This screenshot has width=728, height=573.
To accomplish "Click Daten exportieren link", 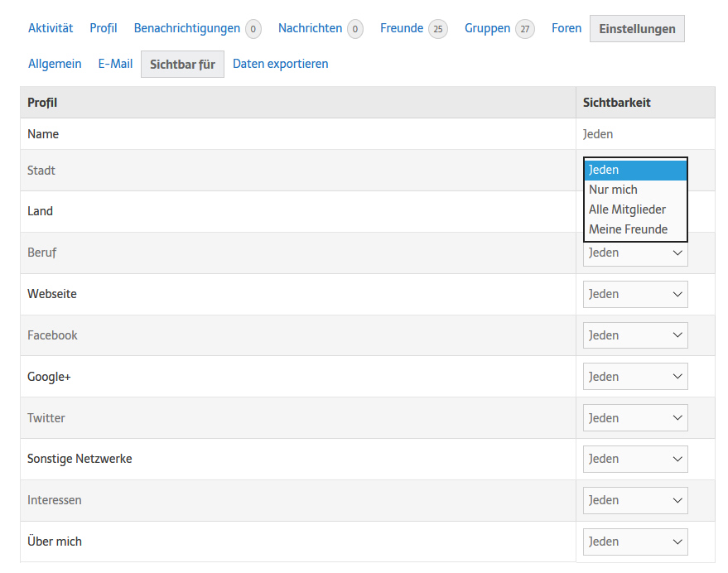I will coord(281,64).
